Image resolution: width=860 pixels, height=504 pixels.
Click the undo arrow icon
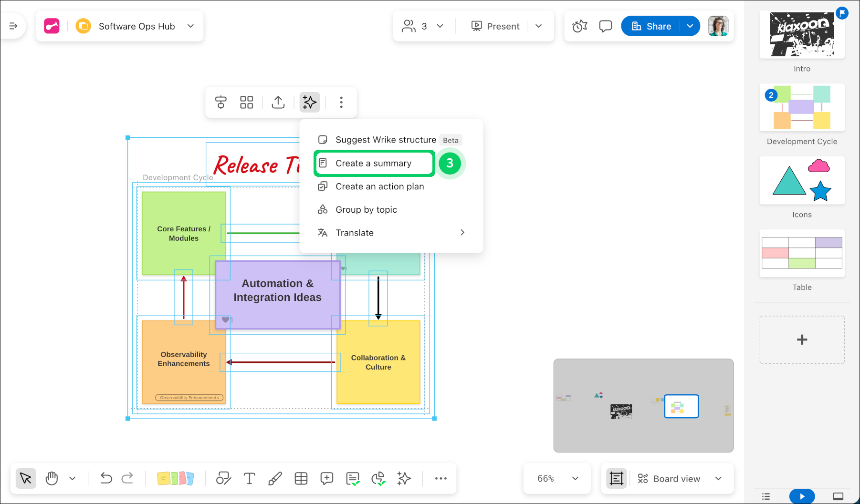point(106,478)
